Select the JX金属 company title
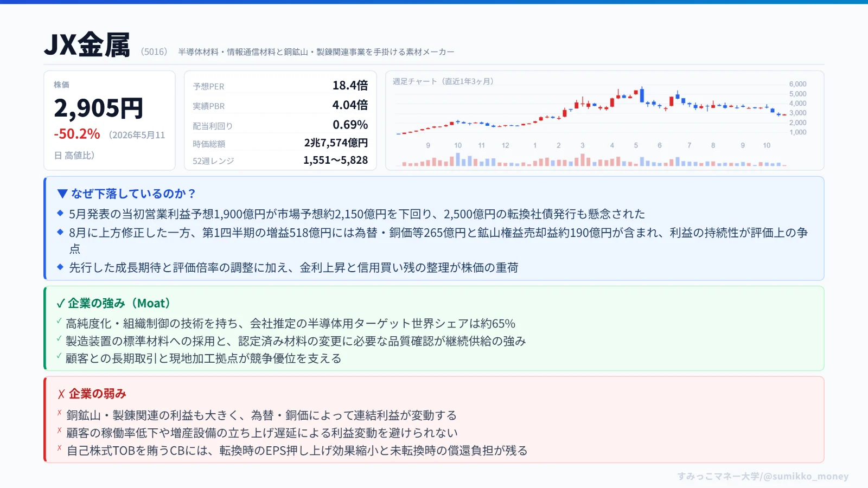This screenshot has width=868, height=488. 87,44
